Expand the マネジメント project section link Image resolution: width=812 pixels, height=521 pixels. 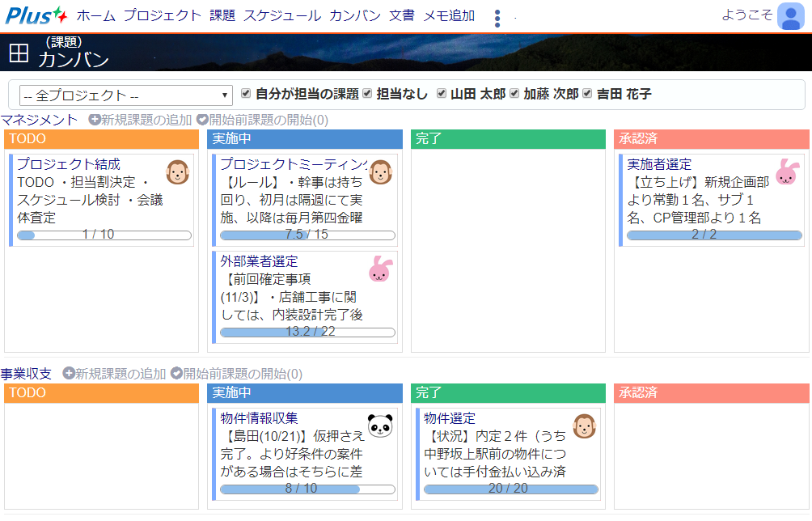pyautogui.click(x=40, y=120)
